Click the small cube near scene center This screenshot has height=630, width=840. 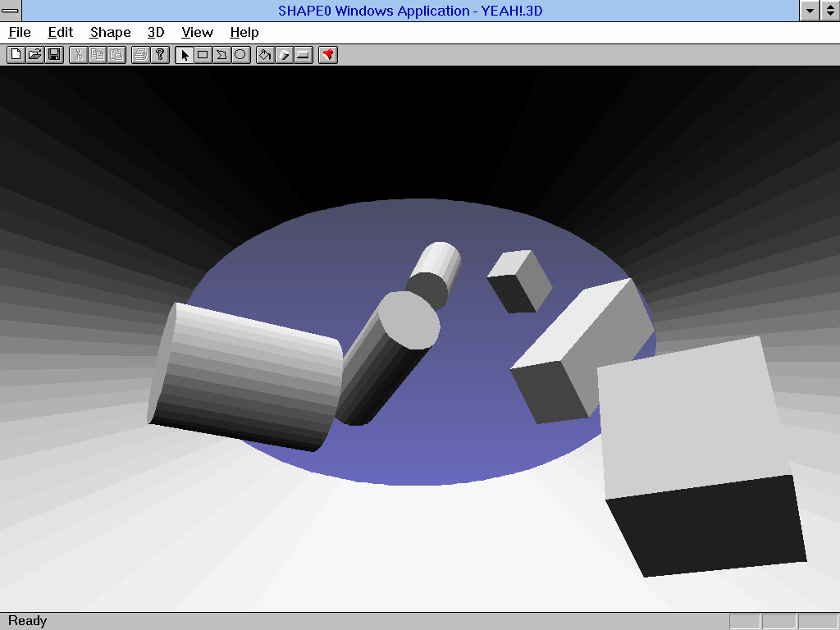[x=519, y=282]
